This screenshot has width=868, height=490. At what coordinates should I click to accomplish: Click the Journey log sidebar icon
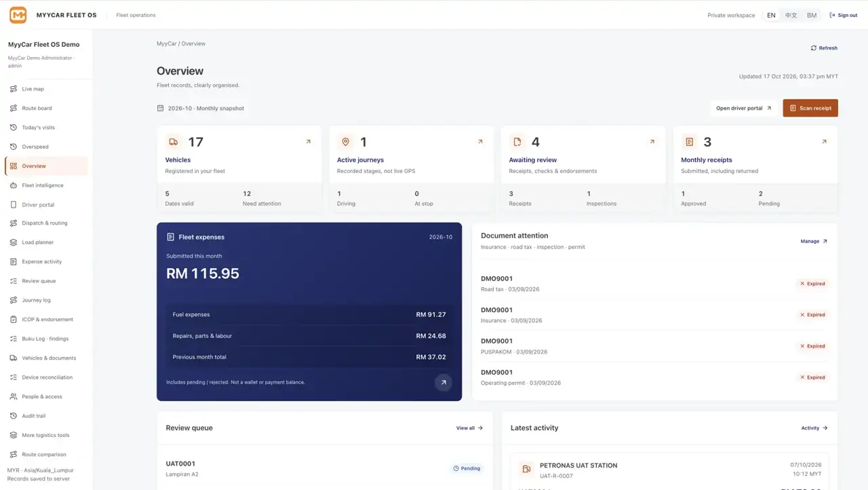pos(14,300)
